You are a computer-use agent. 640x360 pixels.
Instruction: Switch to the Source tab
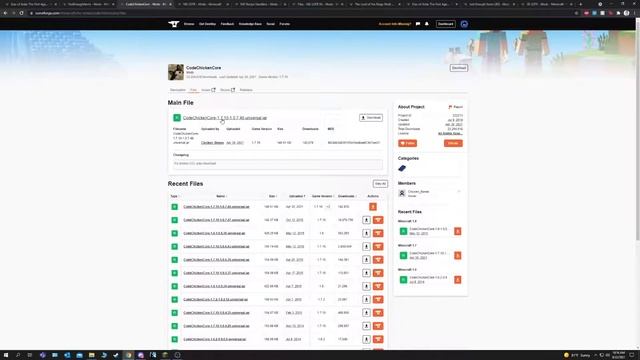point(227,90)
